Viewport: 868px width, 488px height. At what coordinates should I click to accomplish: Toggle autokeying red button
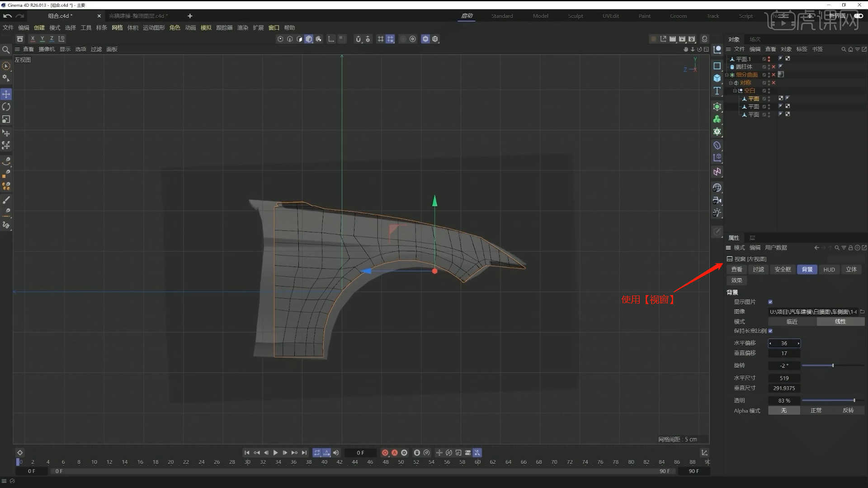395,453
